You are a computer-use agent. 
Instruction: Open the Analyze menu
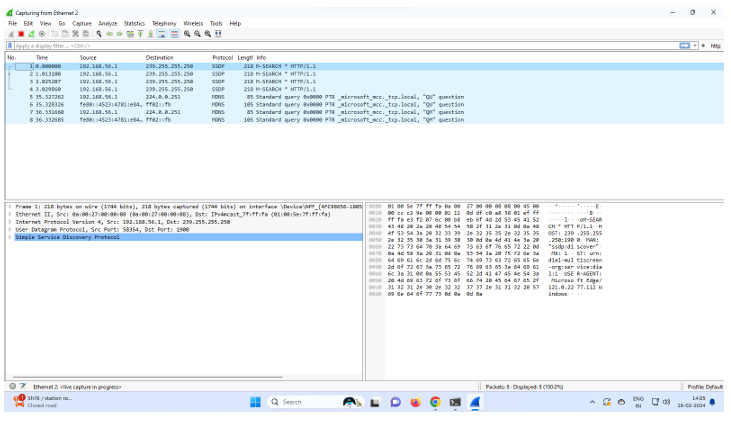click(x=108, y=23)
